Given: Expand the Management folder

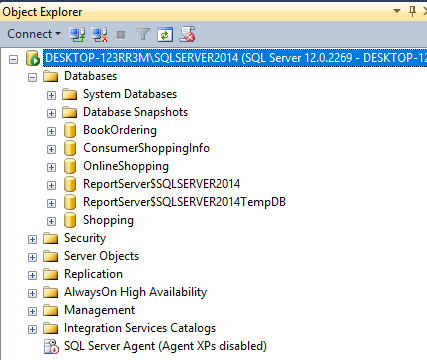Looking at the screenshot, I should pos(32,312).
